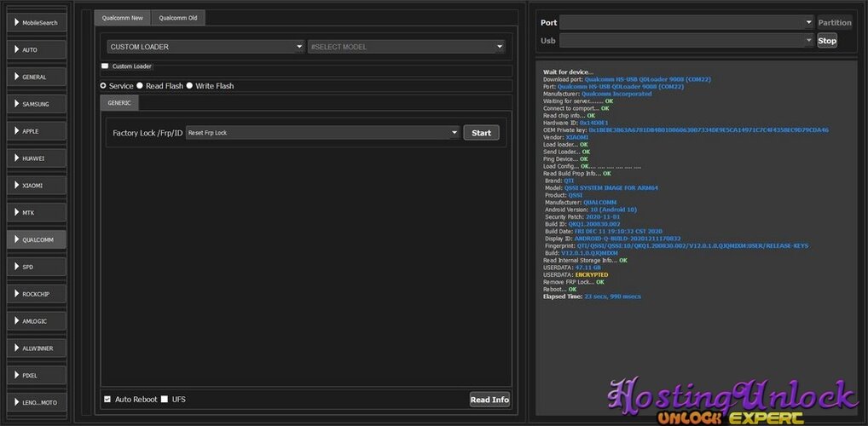Open the AMLOGIC sidebar category
The width and height of the screenshot is (868, 426).
[37, 321]
